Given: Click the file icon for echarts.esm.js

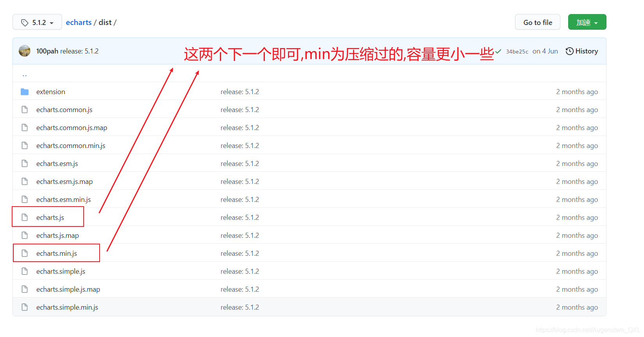Looking at the screenshot, I should click(x=25, y=164).
